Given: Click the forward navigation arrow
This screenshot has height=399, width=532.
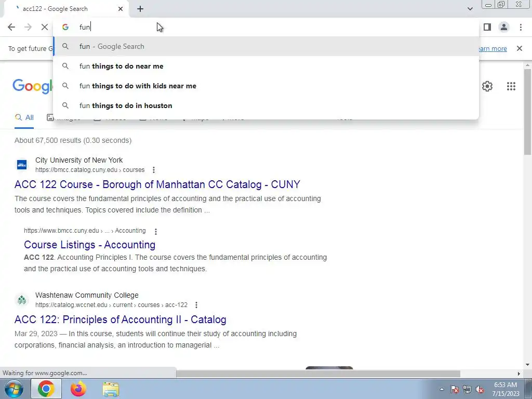Looking at the screenshot, I should 28,27.
